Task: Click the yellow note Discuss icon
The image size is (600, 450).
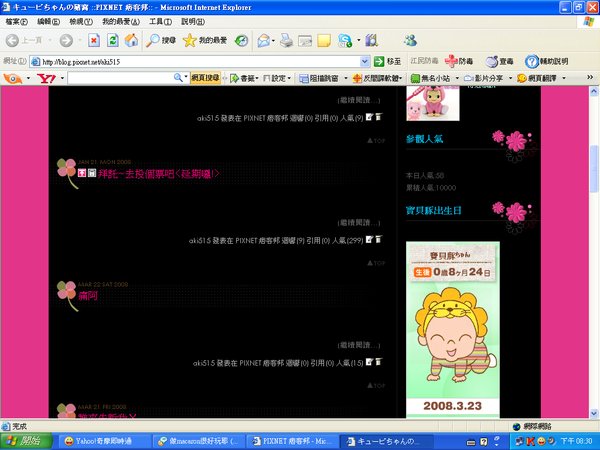Action: [x=324, y=41]
